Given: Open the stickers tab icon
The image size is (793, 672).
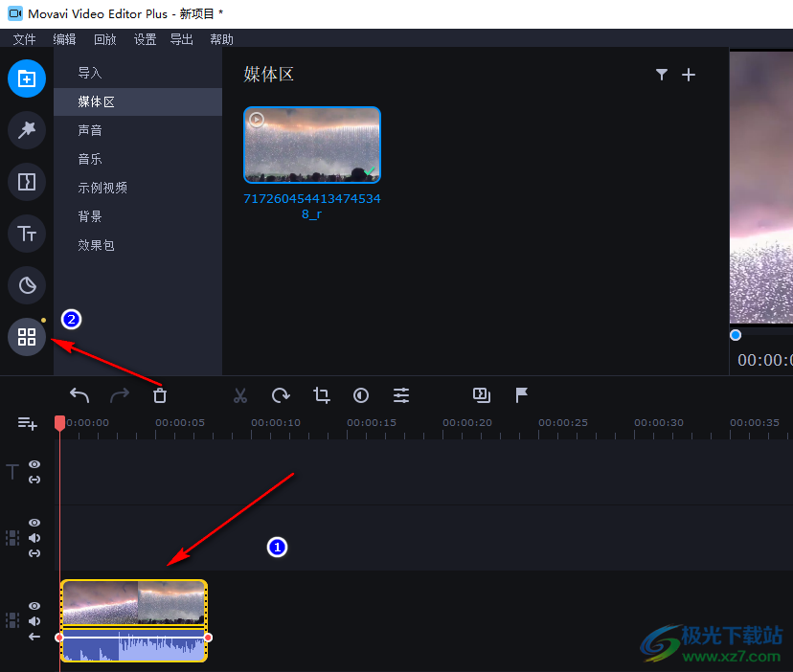Looking at the screenshot, I should click(27, 285).
